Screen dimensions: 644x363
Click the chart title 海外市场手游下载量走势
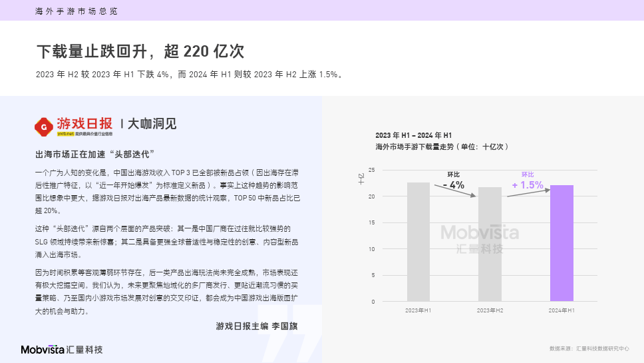442,147
